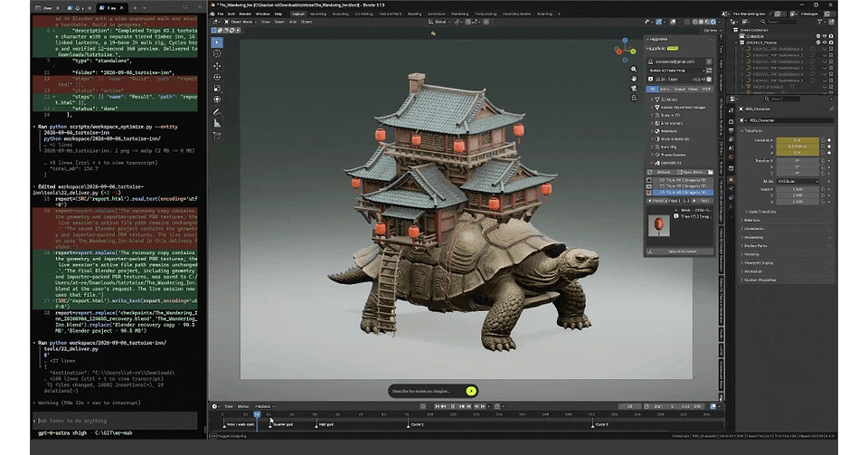Open the XYZ Euler rotation mode dropdown
The image size is (868, 455).
pyautogui.click(x=797, y=182)
